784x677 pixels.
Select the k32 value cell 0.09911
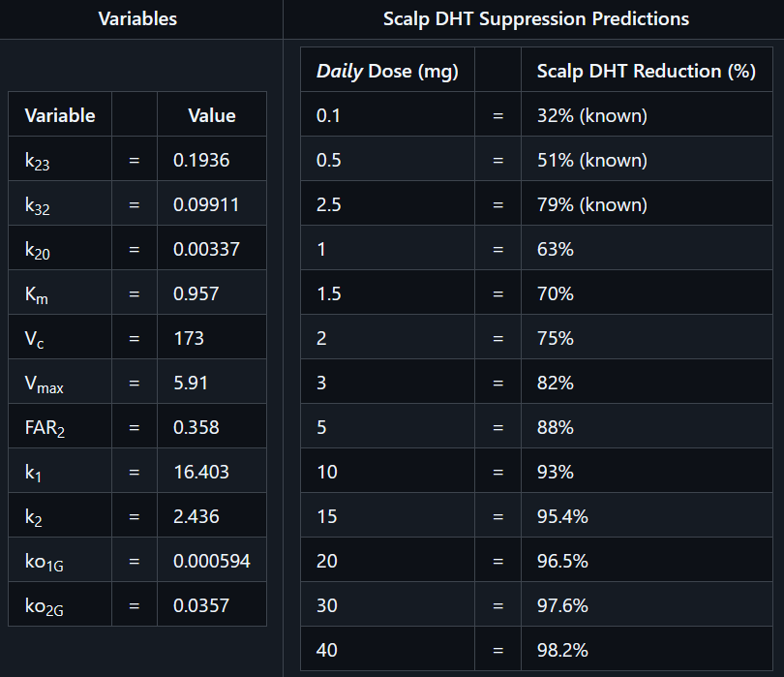click(x=205, y=205)
